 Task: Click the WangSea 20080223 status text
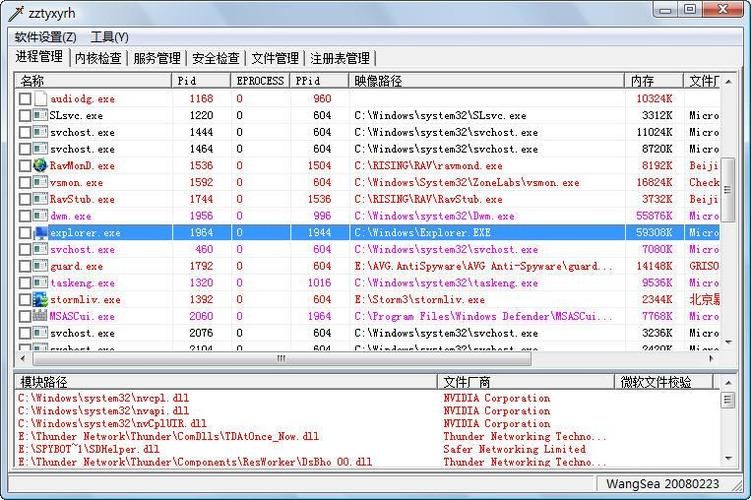662,484
